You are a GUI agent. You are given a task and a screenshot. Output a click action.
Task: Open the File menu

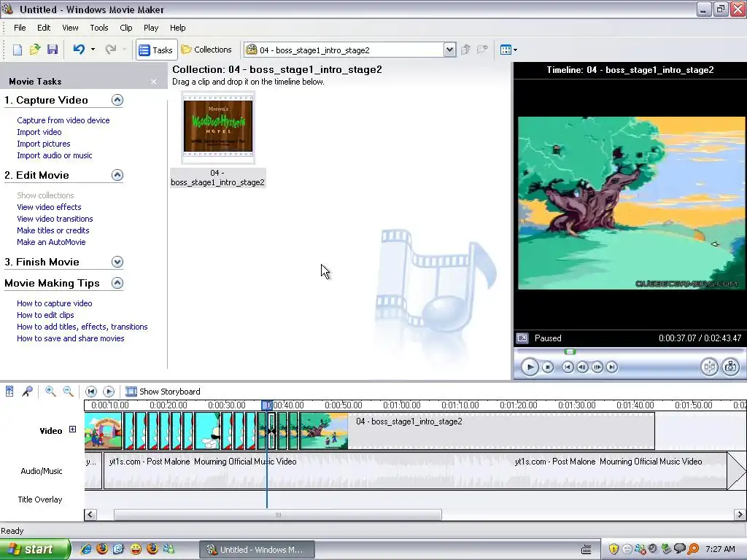coord(20,28)
